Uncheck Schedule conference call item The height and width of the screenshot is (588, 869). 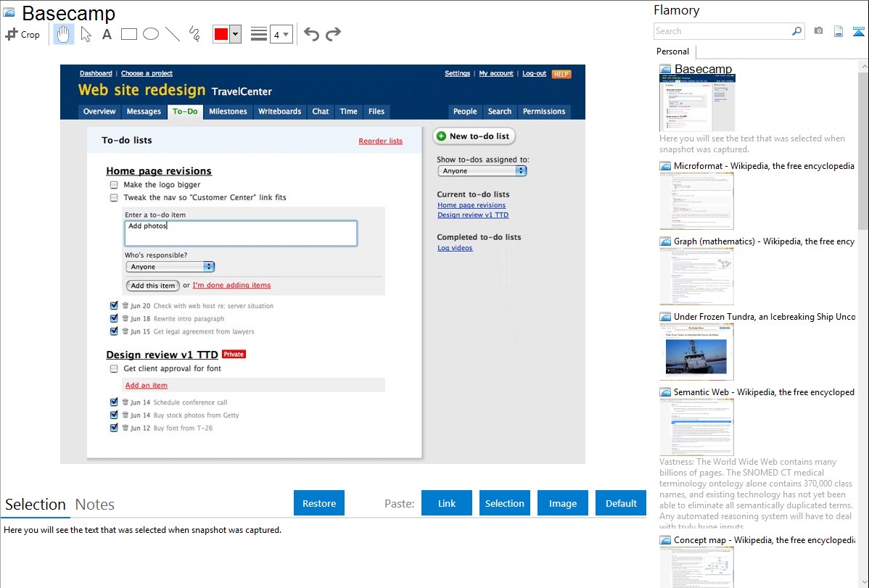pos(114,402)
